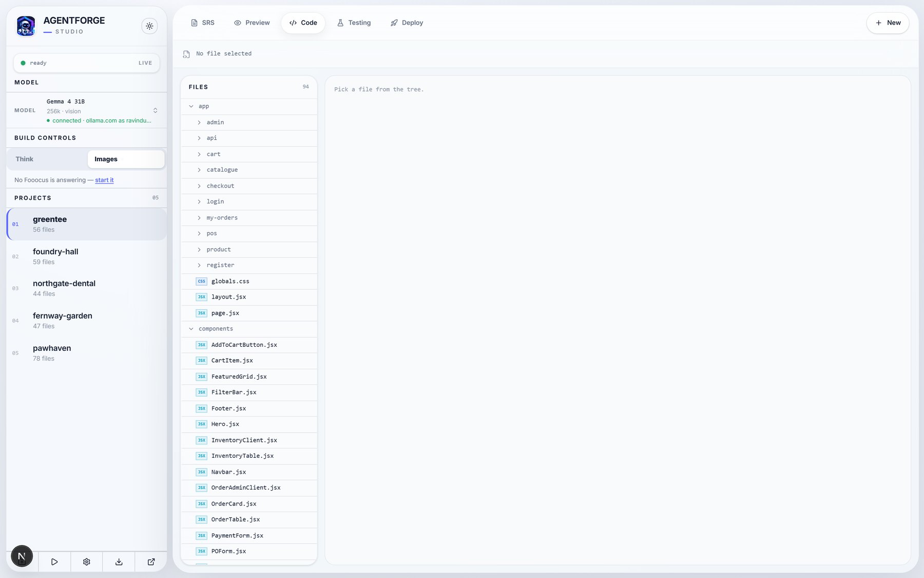
Task: Collapse the components folder
Action: tap(249, 329)
